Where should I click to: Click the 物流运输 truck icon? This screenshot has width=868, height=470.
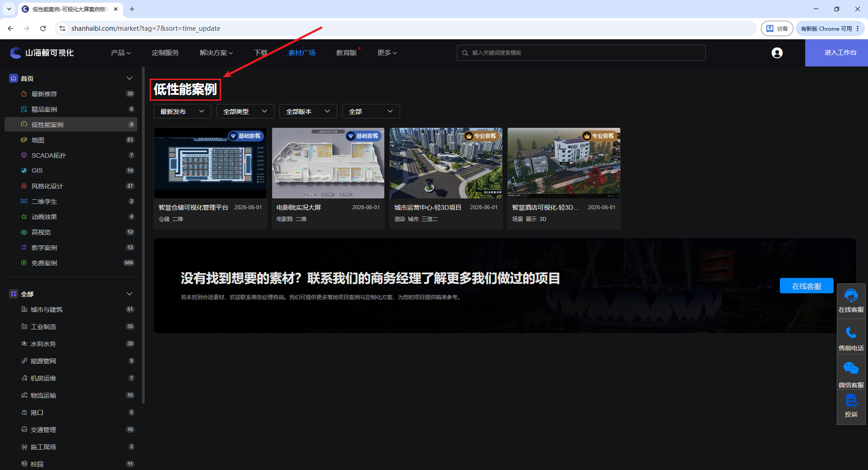[24, 395]
